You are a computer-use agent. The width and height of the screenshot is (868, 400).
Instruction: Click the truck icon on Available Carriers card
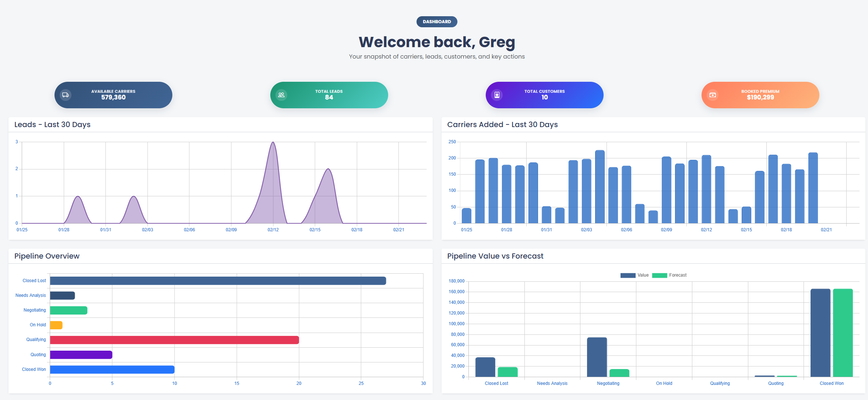(x=66, y=95)
